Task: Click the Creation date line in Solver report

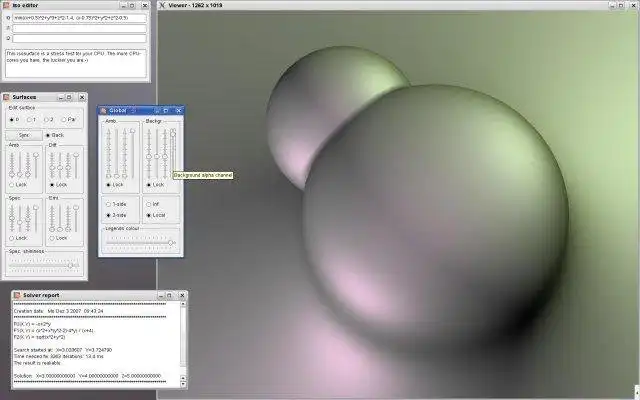Action: click(58, 311)
